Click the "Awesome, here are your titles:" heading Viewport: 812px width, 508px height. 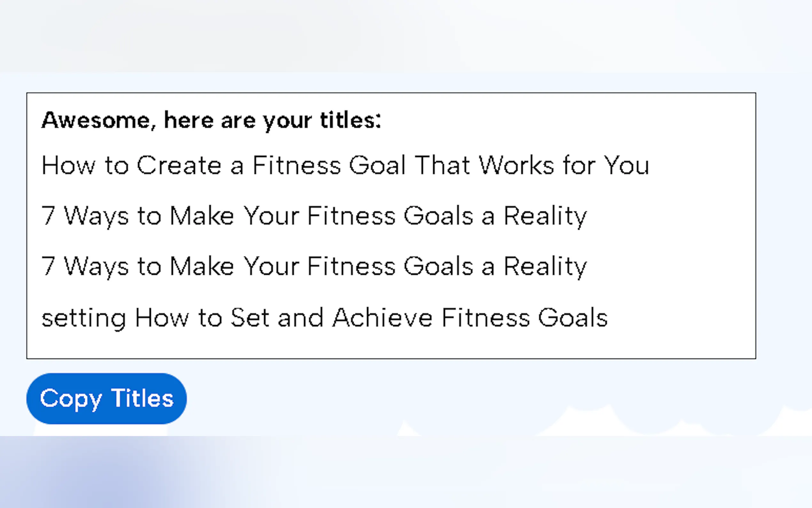pyautogui.click(x=211, y=120)
